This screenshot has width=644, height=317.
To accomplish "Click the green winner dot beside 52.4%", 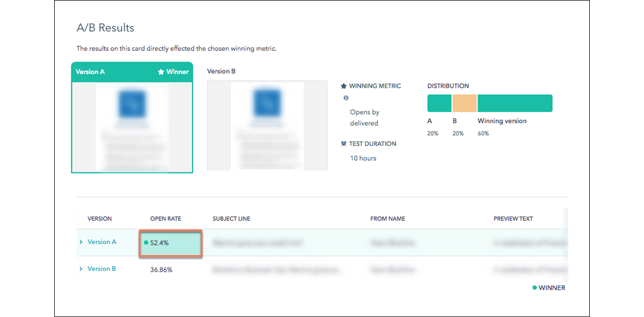I will pyautogui.click(x=146, y=243).
